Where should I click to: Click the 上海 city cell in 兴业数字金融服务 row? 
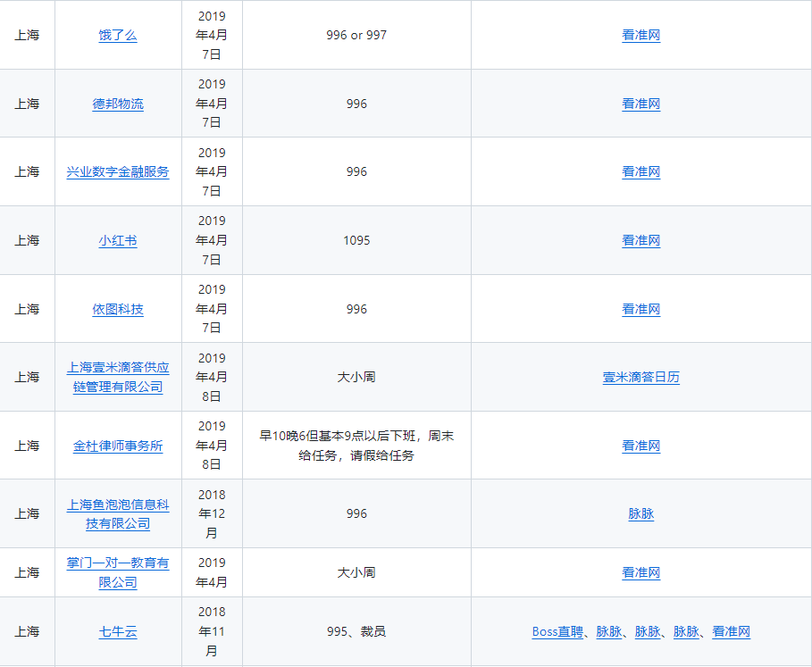(27, 171)
